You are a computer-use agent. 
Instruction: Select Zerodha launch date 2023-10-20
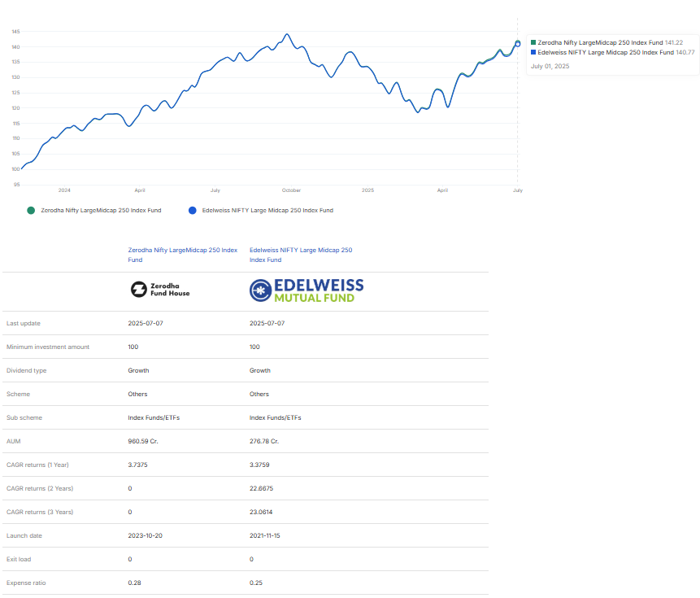(145, 536)
